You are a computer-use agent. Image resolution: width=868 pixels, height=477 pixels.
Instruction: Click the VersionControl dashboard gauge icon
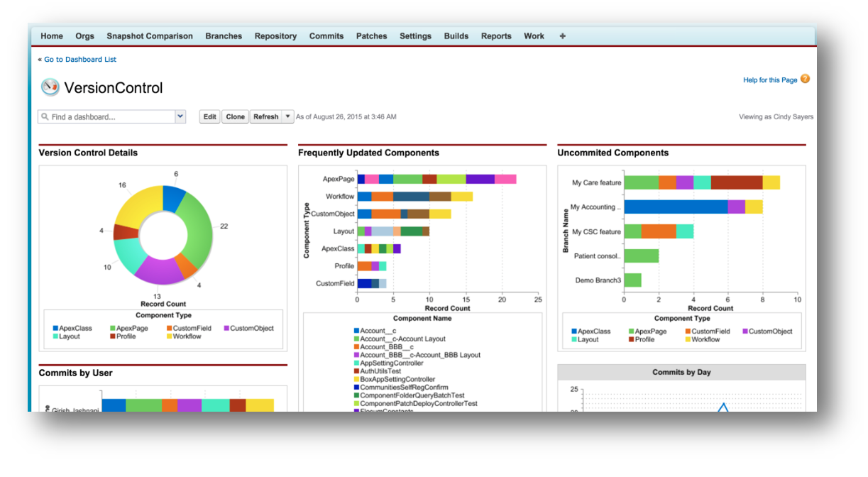coord(50,87)
